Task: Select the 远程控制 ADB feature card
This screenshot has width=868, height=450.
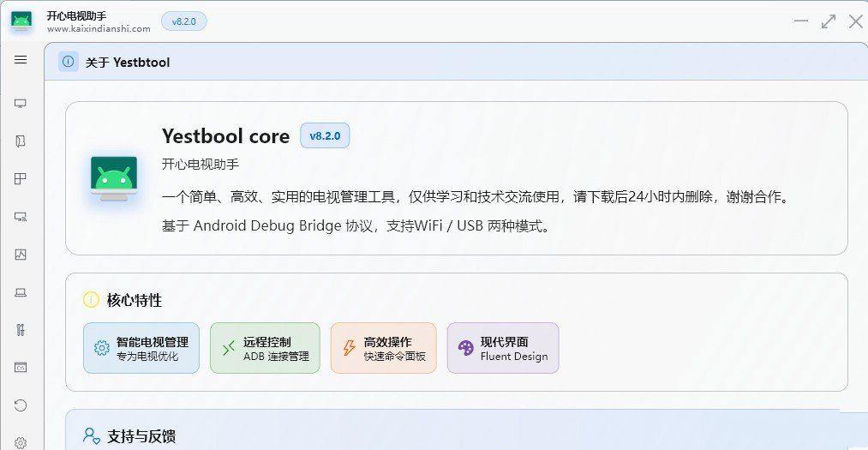Action: coord(265,348)
